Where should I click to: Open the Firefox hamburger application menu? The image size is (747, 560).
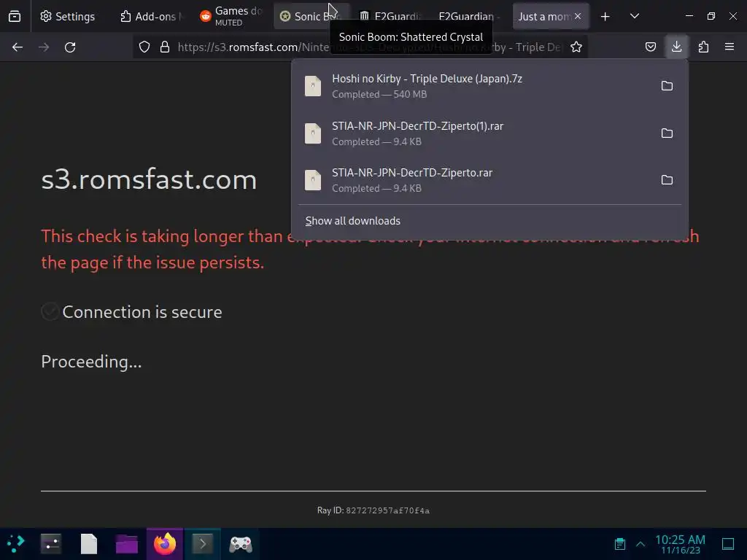729,47
